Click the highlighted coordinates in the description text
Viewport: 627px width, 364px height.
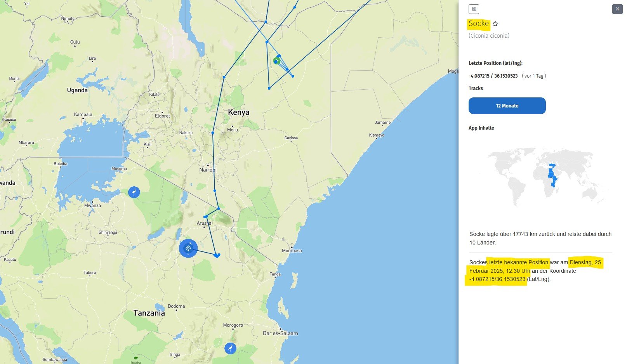[497, 279]
